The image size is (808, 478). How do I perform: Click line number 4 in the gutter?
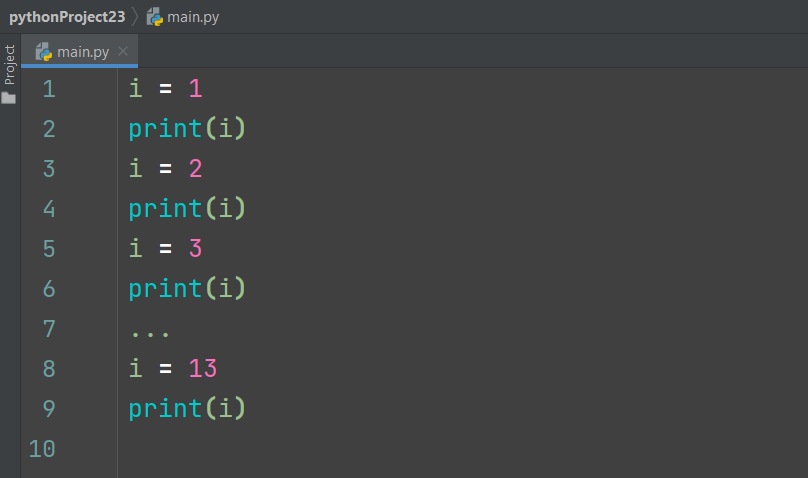click(x=49, y=209)
